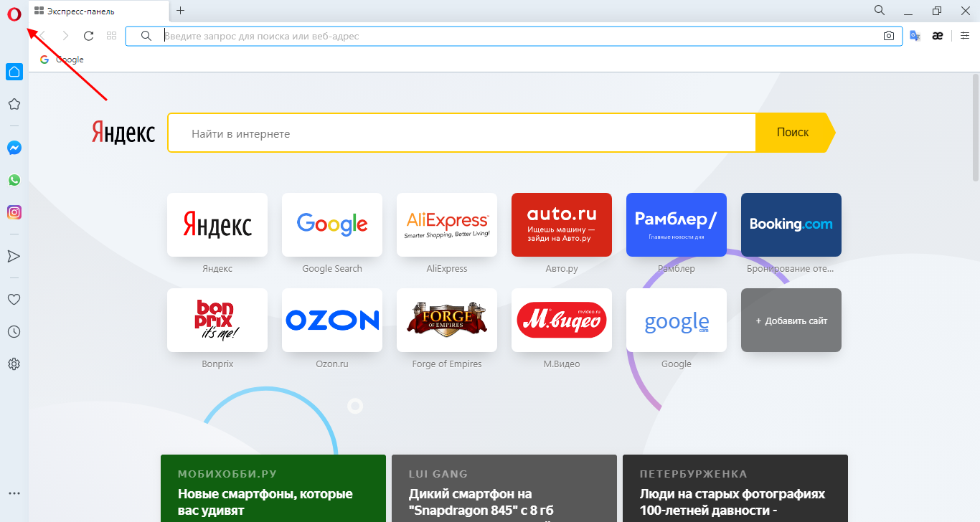Open the Opera main menu

click(14, 14)
